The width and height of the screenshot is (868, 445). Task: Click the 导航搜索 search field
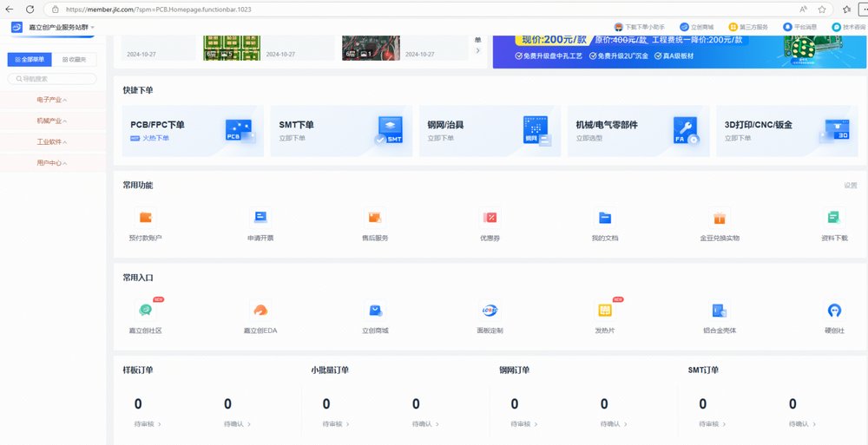pyautogui.click(x=54, y=79)
